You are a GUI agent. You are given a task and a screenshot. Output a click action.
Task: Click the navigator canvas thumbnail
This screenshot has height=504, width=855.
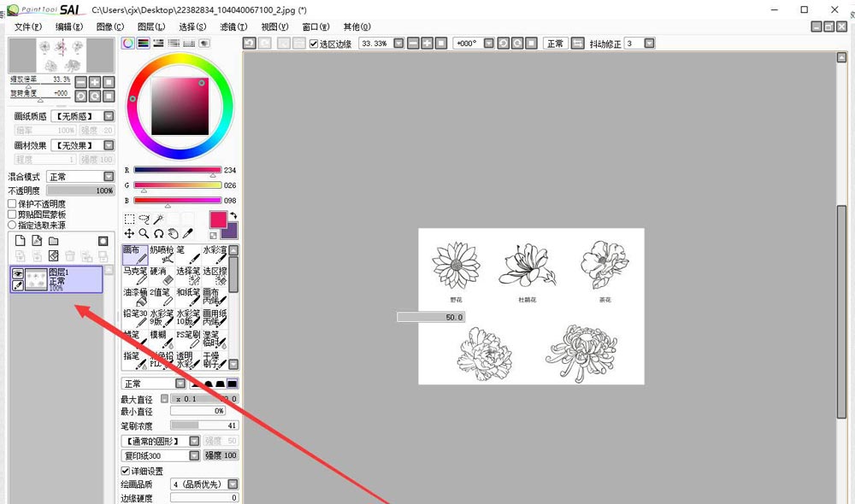[x=61, y=56]
